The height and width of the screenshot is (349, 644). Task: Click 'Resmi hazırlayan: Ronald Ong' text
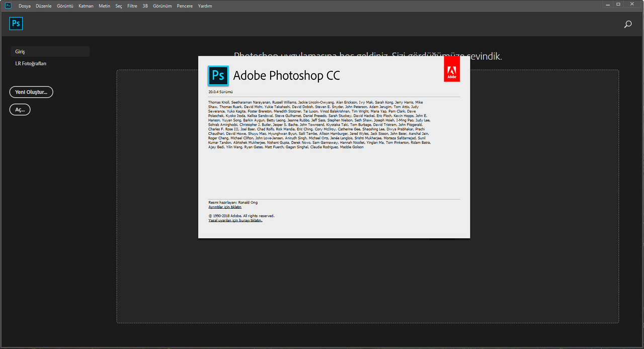click(x=233, y=202)
